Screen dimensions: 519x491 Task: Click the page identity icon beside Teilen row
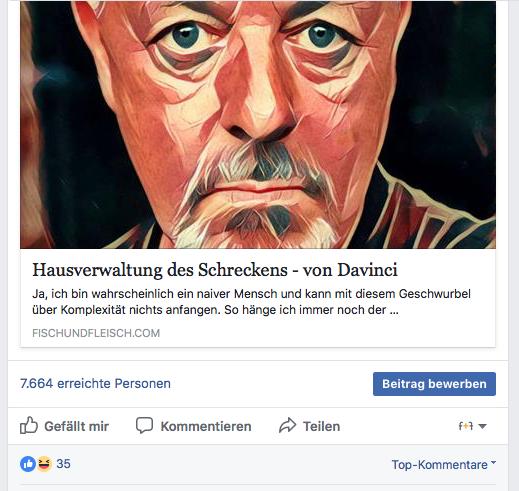[466, 426]
